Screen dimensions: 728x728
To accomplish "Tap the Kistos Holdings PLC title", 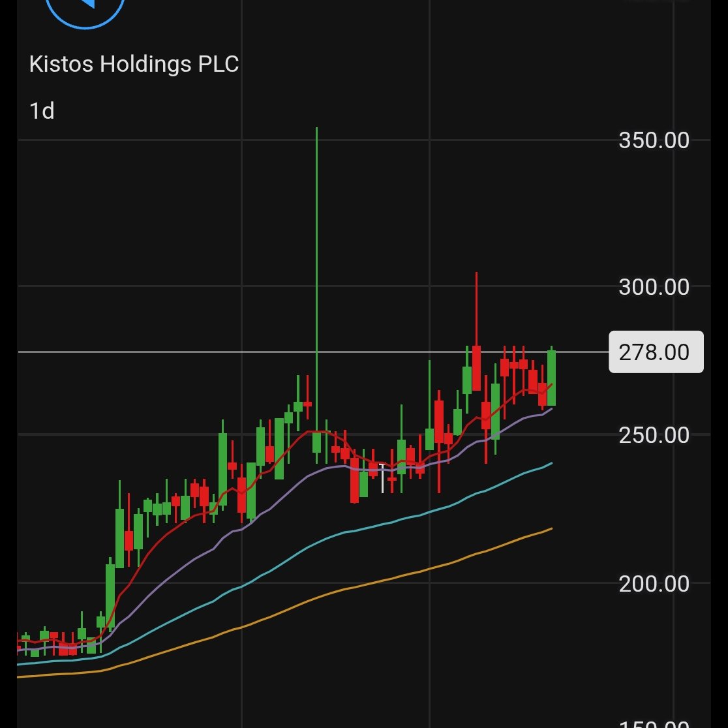I will [134, 64].
